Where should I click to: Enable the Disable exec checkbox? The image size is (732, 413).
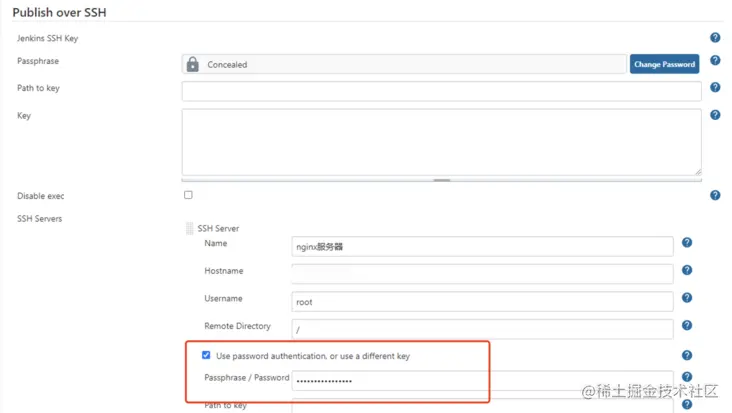pos(188,195)
